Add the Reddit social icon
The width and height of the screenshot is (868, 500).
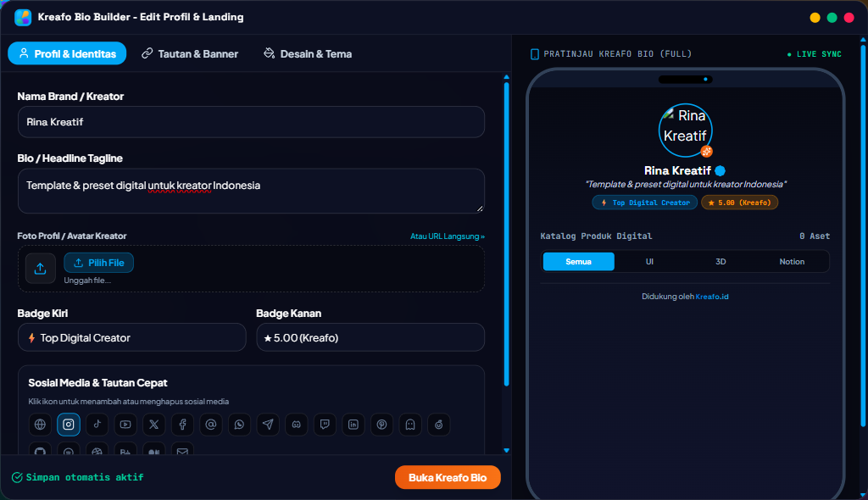(x=439, y=425)
